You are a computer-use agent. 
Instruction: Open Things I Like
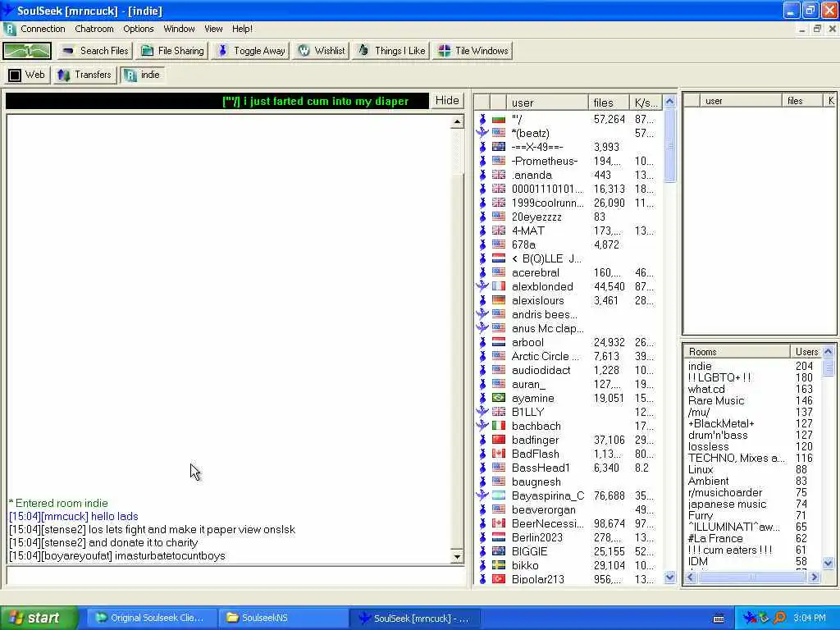click(391, 51)
